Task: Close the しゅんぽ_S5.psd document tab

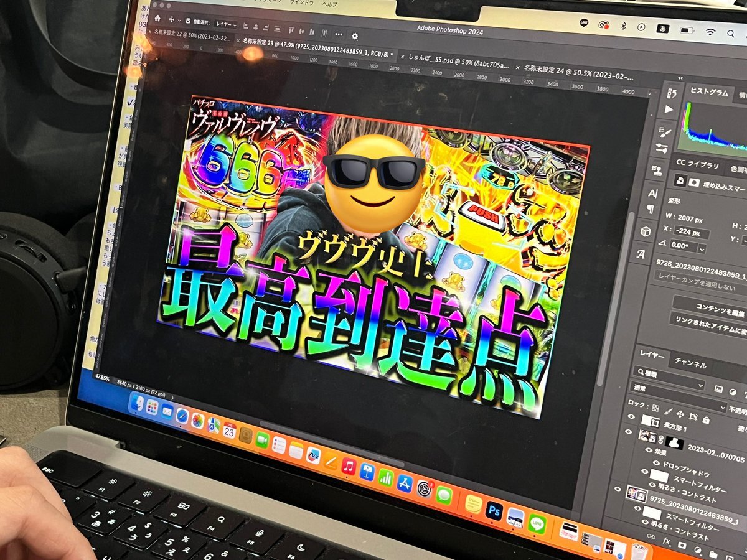Action: click(402, 57)
